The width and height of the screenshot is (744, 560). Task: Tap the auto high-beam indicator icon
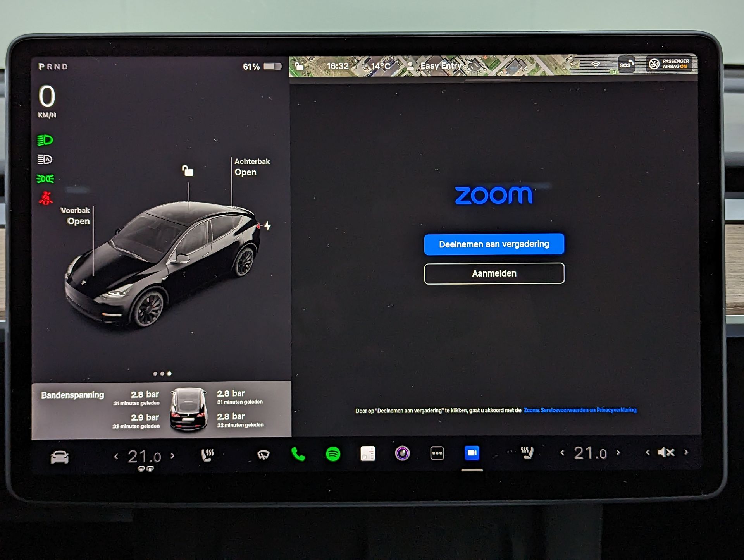coord(45,159)
